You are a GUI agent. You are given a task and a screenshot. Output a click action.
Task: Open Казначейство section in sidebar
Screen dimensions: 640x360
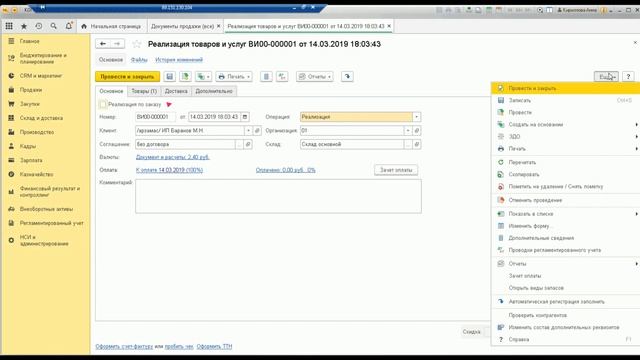[36, 174]
